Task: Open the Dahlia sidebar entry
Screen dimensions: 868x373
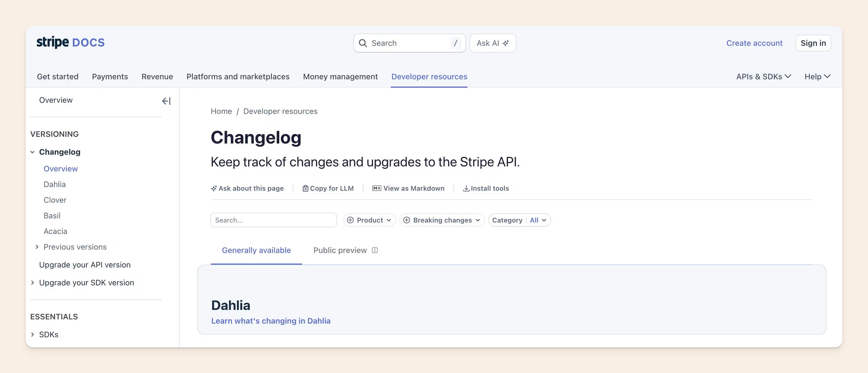Action: (x=55, y=184)
